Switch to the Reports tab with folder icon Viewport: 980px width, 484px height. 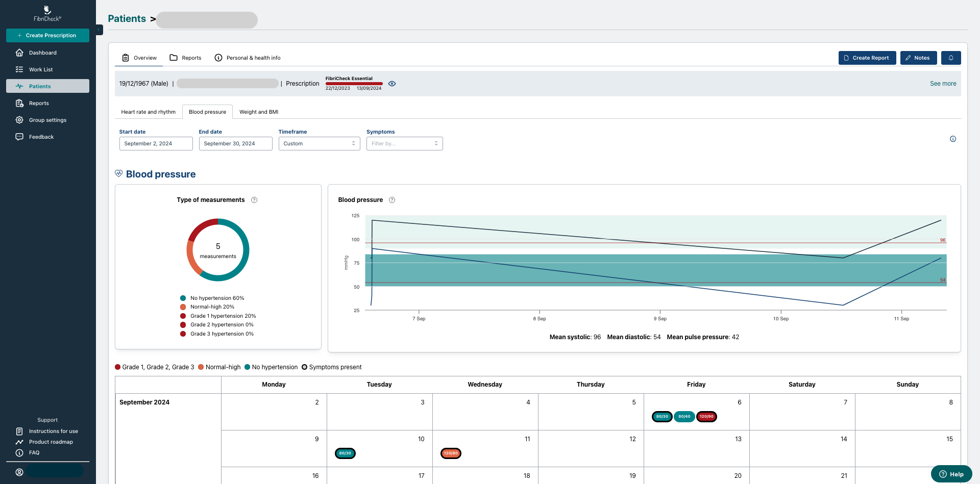(x=185, y=58)
